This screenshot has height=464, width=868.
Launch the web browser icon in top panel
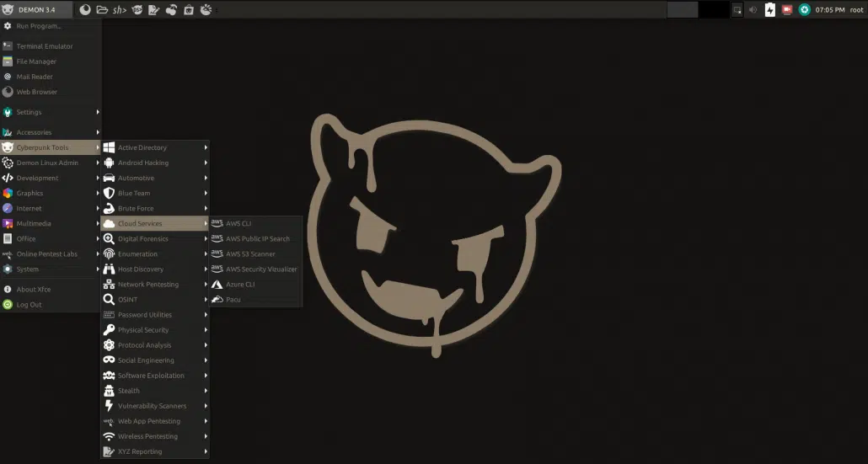coord(85,9)
